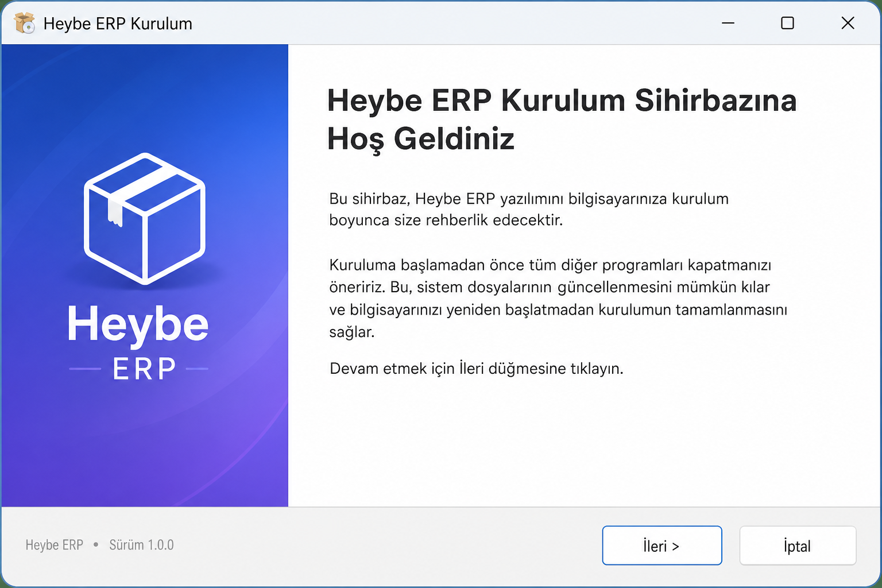Click the Heybe box logo on the sidebar
The image size is (882, 588).
(x=145, y=218)
